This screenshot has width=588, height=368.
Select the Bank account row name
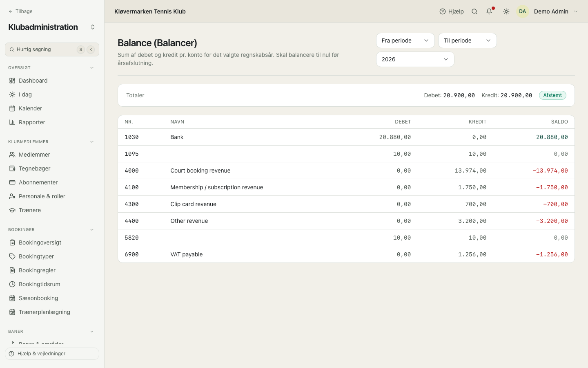(177, 137)
